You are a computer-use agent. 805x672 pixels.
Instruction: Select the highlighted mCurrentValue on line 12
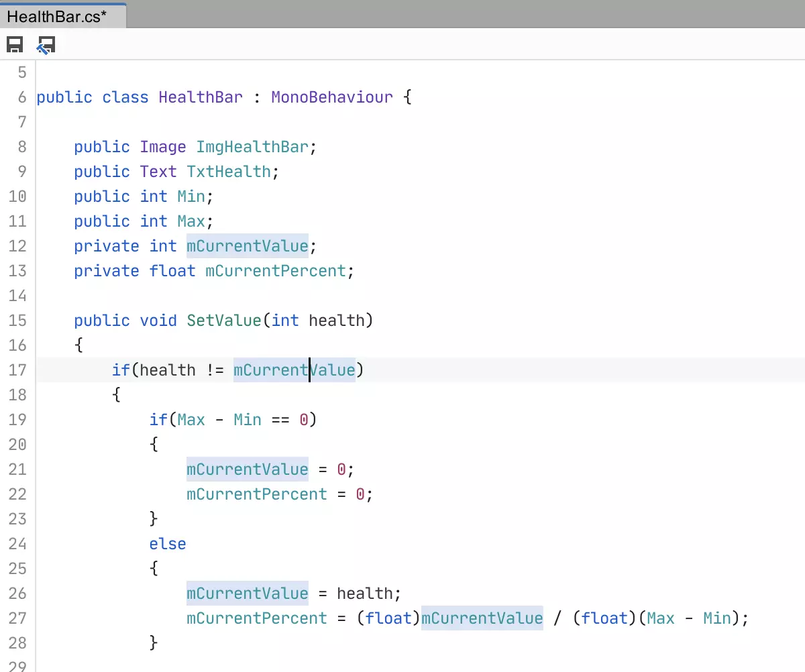247,245
